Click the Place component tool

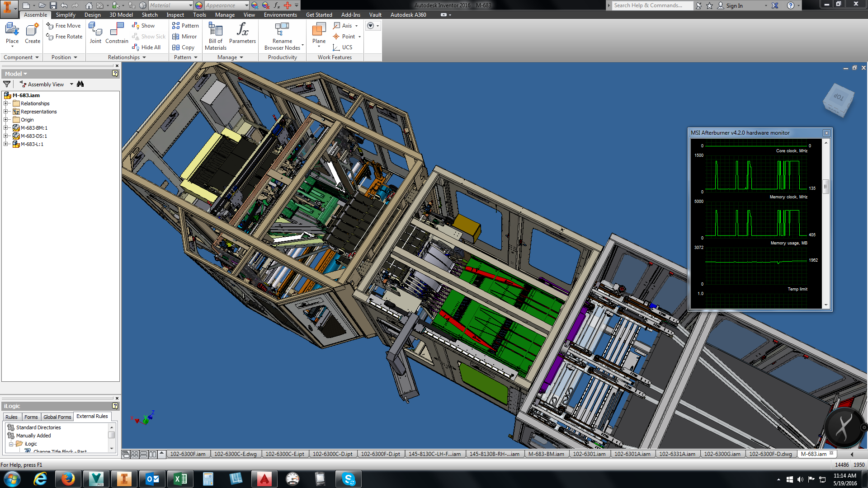pos(12,34)
